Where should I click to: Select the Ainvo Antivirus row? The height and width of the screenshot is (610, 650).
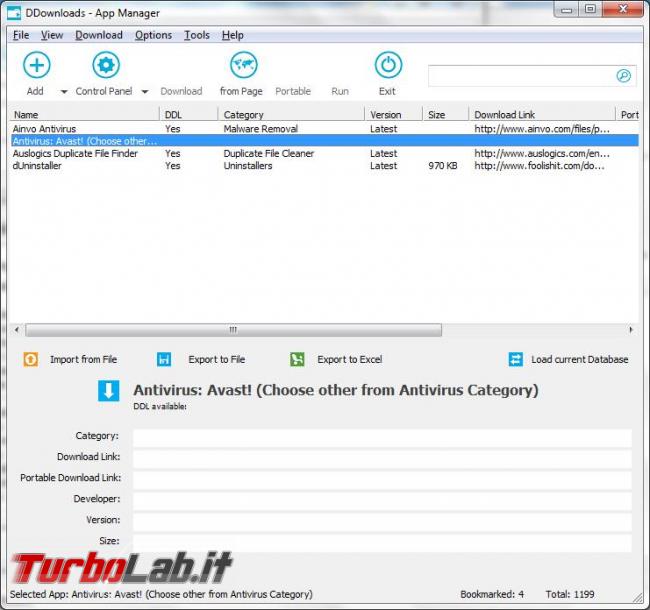tap(325, 129)
